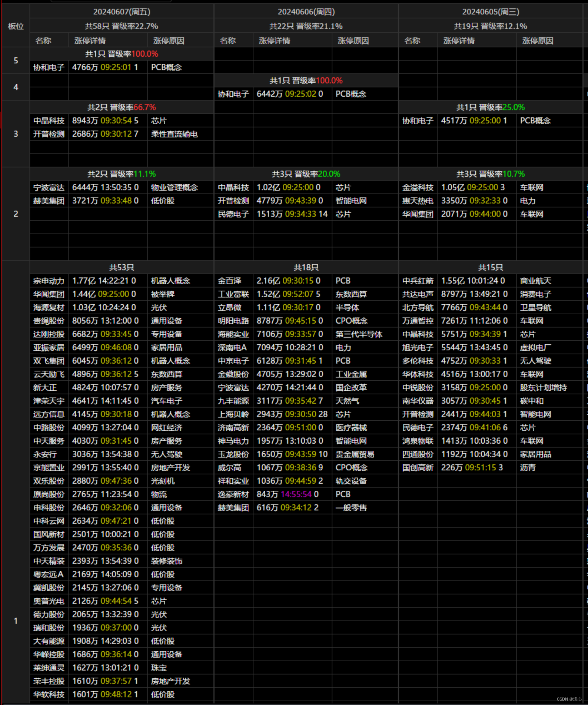Click the detail 1.55亿 10:01:24 0

[473, 281]
